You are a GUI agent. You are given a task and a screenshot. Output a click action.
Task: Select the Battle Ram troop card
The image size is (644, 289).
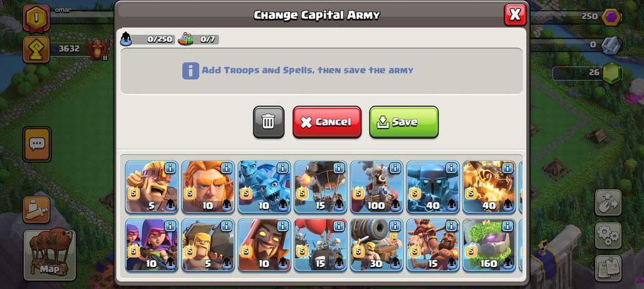pyautogui.click(x=208, y=245)
